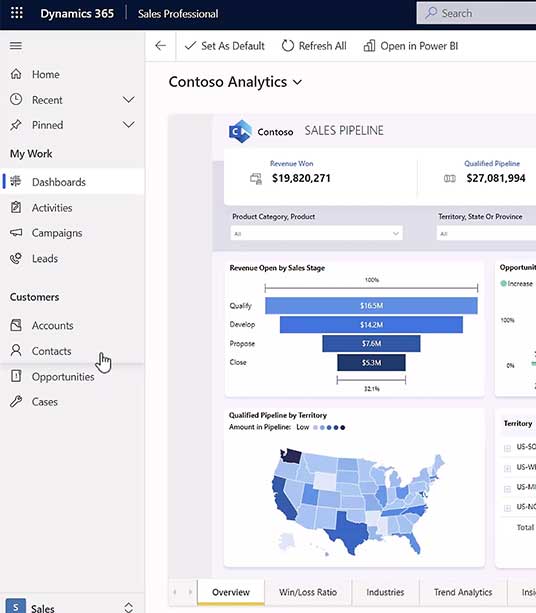This screenshot has height=613, width=536.
Task: Collapse the site map hamburger menu
Action: [16, 46]
